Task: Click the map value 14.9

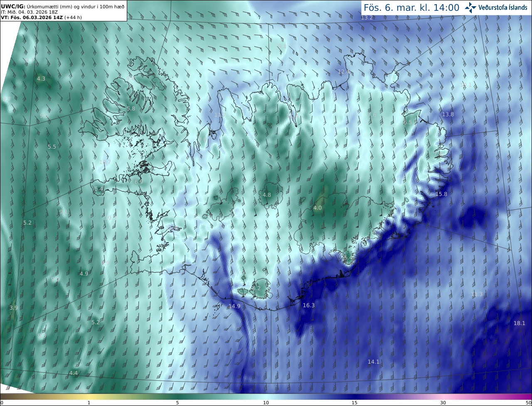Action: tap(234, 306)
